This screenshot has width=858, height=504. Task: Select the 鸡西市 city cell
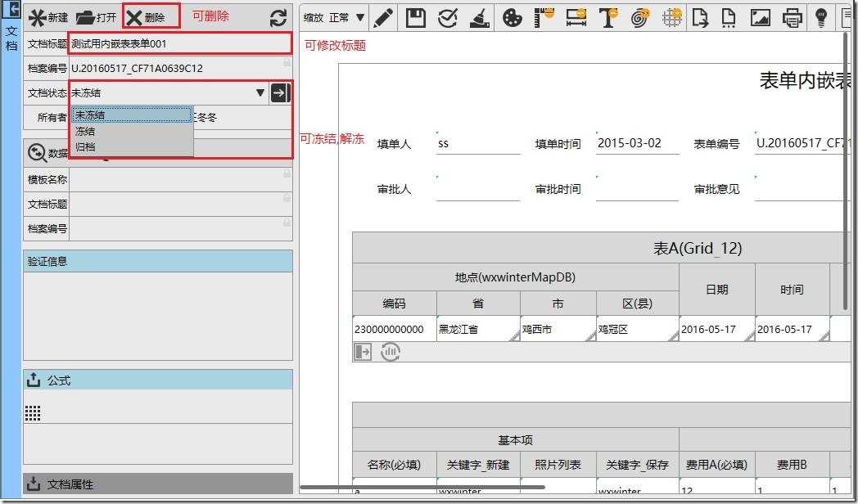[x=558, y=329]
